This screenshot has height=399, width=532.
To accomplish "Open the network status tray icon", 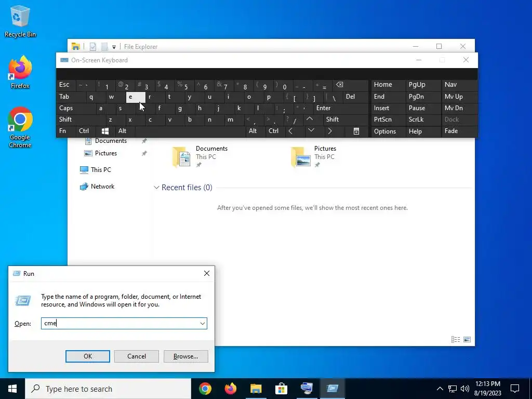I will pos(453,389).
